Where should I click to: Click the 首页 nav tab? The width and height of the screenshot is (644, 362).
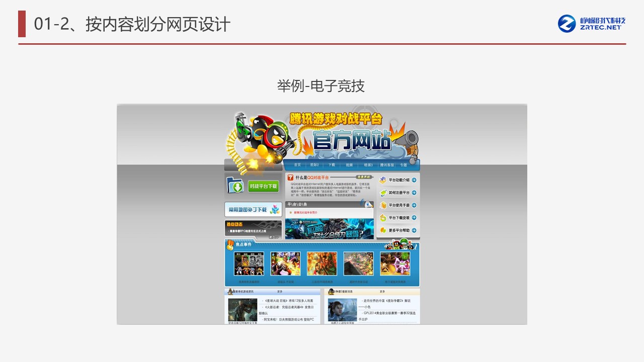(x=297, y=165)
